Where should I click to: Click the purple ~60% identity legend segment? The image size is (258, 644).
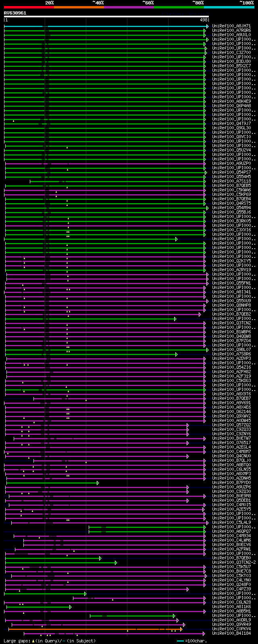(129, 7)
